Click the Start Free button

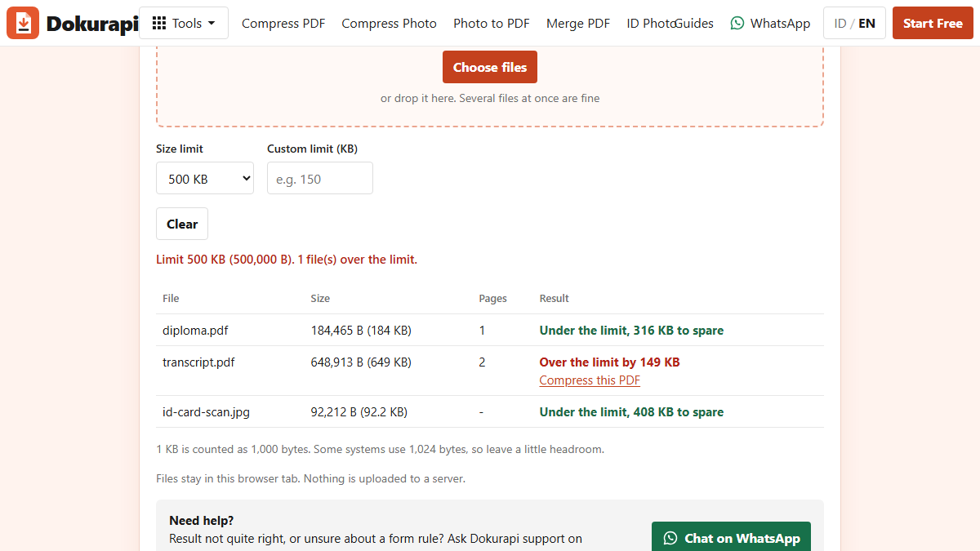pyautogui.click(x=933, y=23)
